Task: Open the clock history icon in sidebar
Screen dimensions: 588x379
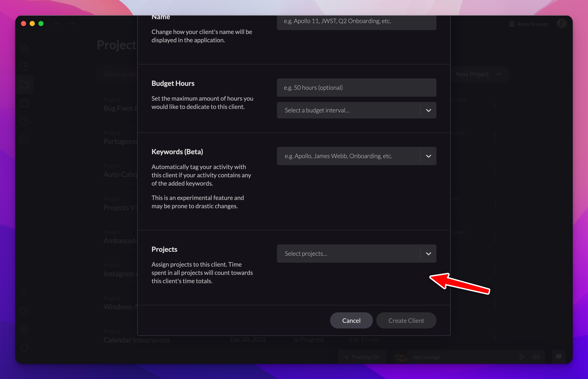Action: point(24,121)
